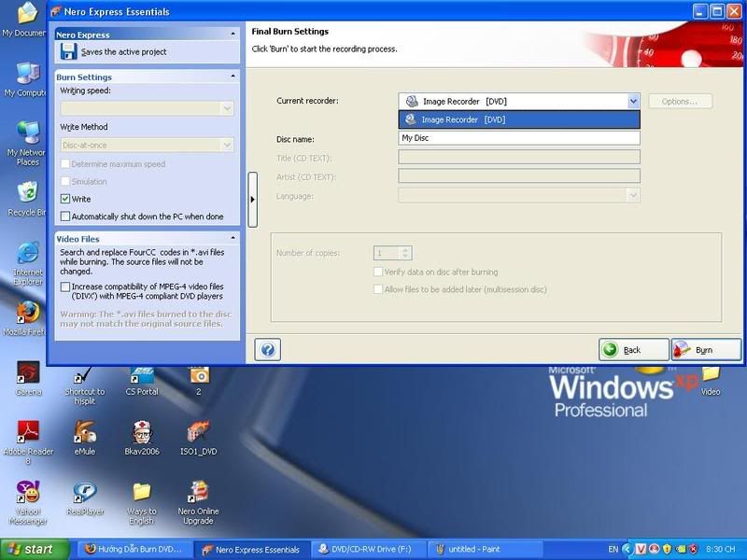Minimize the Nero Express Essentials window

click(x=699, y=11)
